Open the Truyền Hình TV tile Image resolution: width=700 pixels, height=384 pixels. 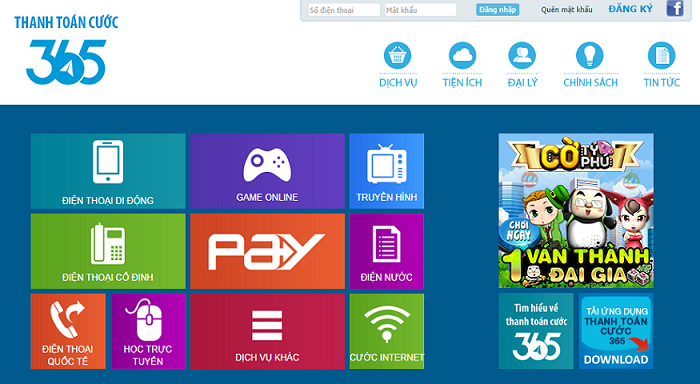[x=387, y=171]
